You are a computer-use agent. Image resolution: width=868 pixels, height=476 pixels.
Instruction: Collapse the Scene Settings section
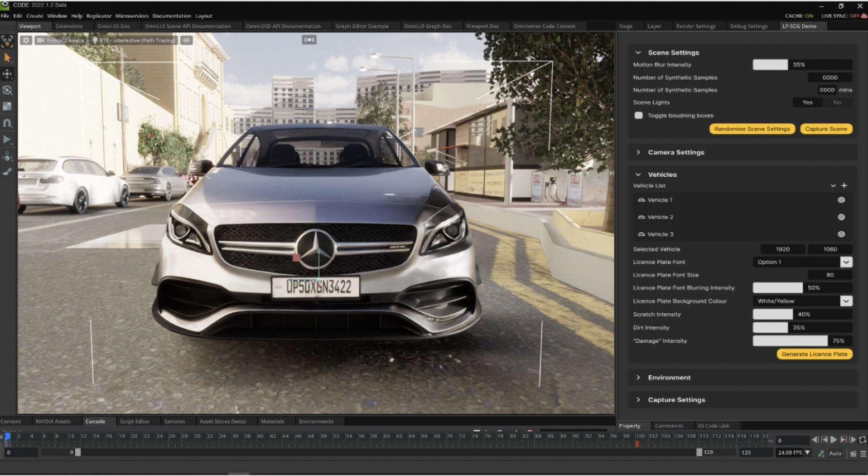[x=638, y=52]
